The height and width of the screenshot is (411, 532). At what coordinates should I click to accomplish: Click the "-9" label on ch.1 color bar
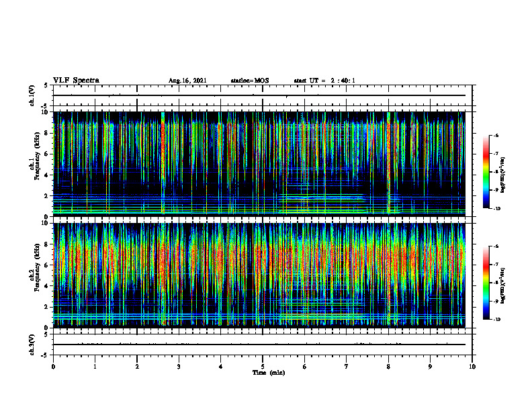pyautogui.click(x=496, y=190)
